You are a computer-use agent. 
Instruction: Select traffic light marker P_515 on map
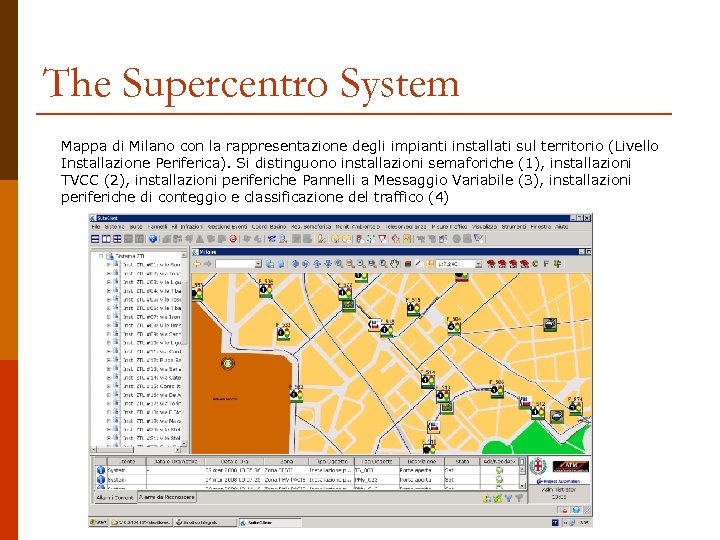413,308
